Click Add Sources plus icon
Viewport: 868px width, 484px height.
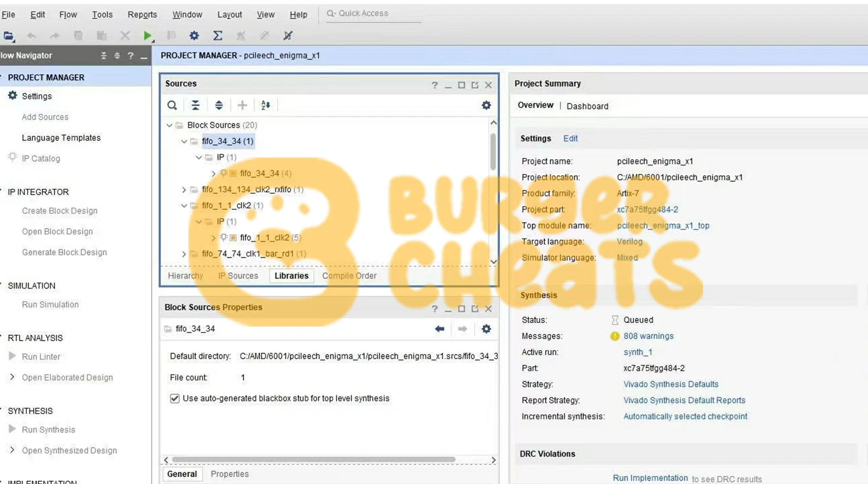[x=242, y=105]
